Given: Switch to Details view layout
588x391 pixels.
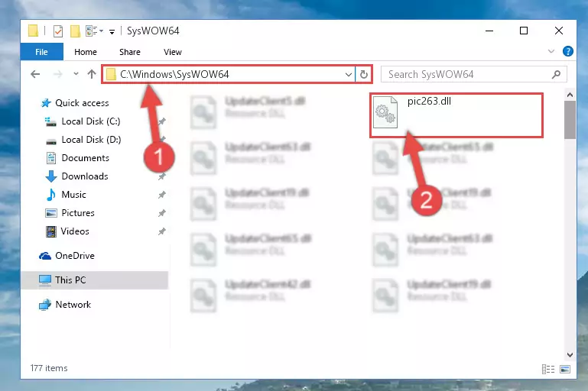Looking at the screenshot, I should pyautogui.click(x=548, y=370).
